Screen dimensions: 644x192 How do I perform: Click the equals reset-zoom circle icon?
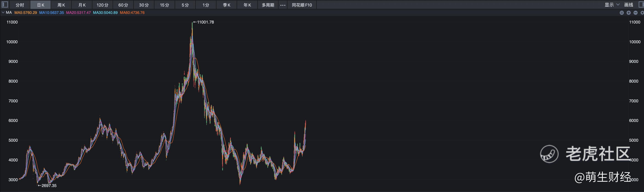[622, 13]
